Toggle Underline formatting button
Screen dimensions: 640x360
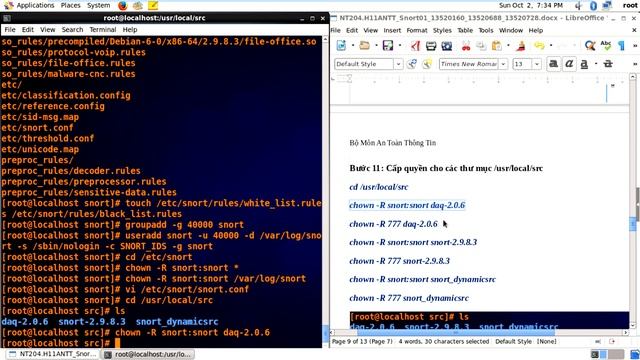click(584, 64)
